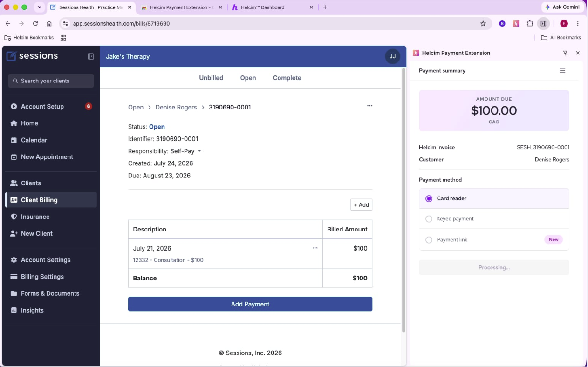Select Client Billing in sidebar
588x367 pixels.
(x=51, y=200)
